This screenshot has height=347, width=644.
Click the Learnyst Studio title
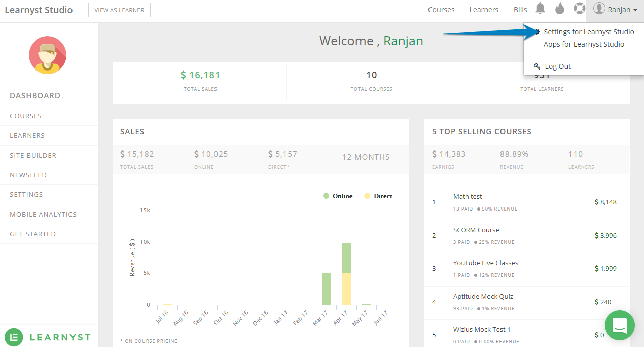click(39, 10)
